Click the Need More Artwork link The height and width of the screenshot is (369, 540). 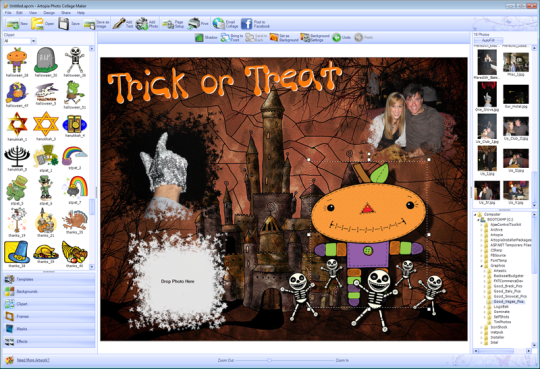click(x=33, y=360)
